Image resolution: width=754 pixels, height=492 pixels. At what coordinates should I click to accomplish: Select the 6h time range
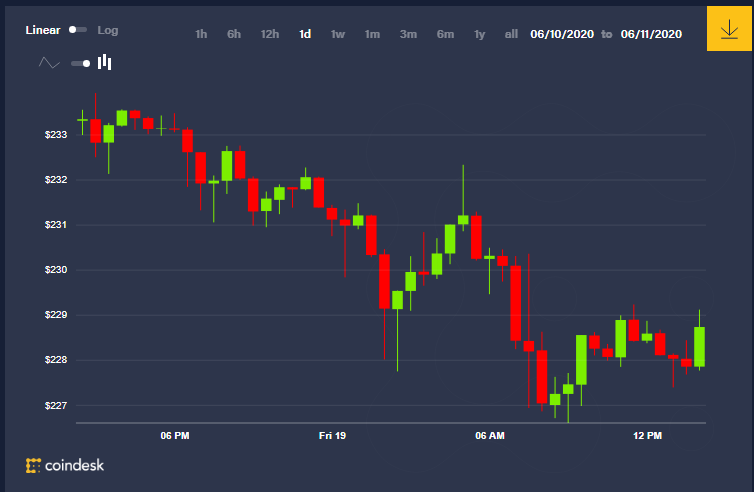pyautogui.click(x=234, y=34)
